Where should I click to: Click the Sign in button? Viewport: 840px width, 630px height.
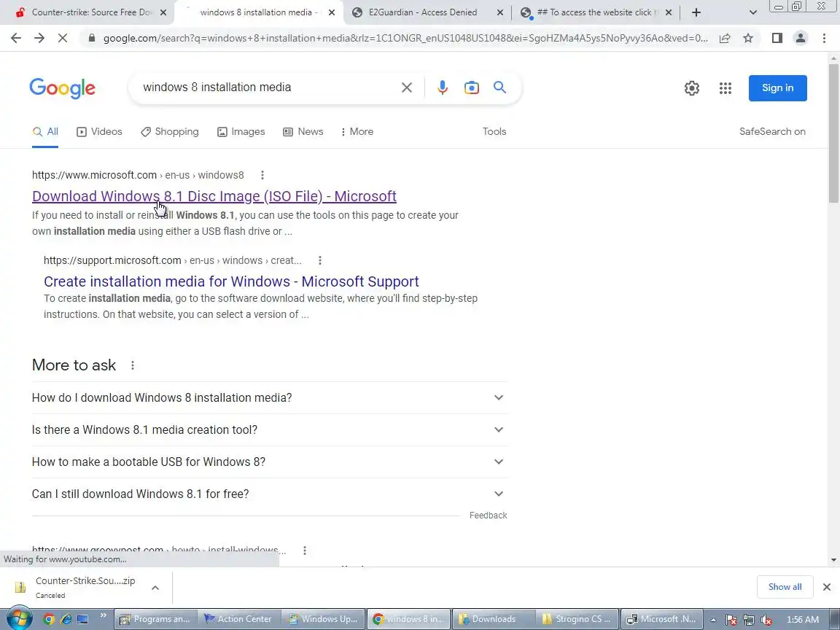pyautogui.click(x=778, y=88)
